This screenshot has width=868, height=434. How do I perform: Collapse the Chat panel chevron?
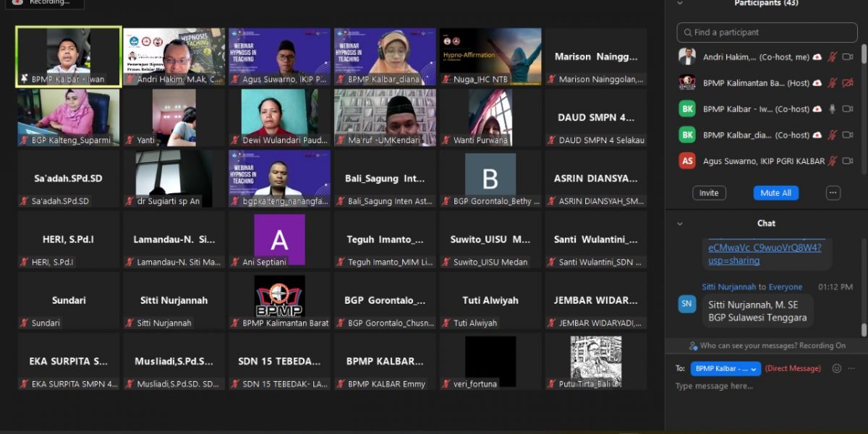pos(679,224)
